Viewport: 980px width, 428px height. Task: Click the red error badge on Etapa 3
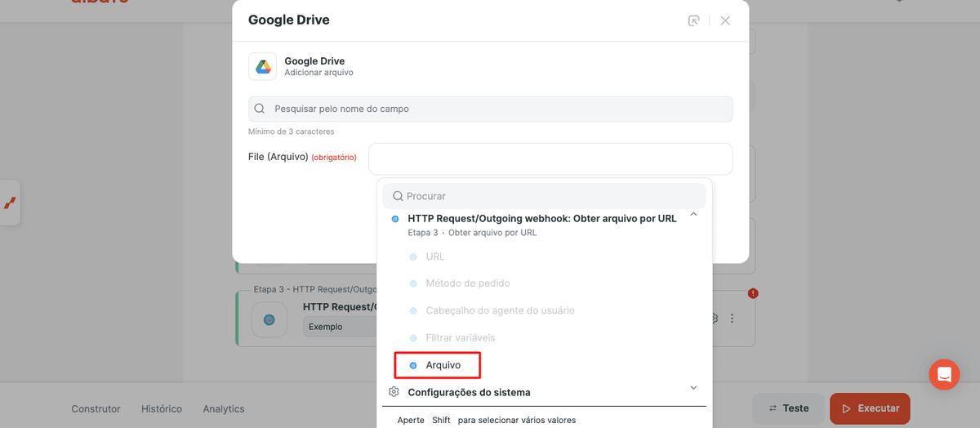753,293
